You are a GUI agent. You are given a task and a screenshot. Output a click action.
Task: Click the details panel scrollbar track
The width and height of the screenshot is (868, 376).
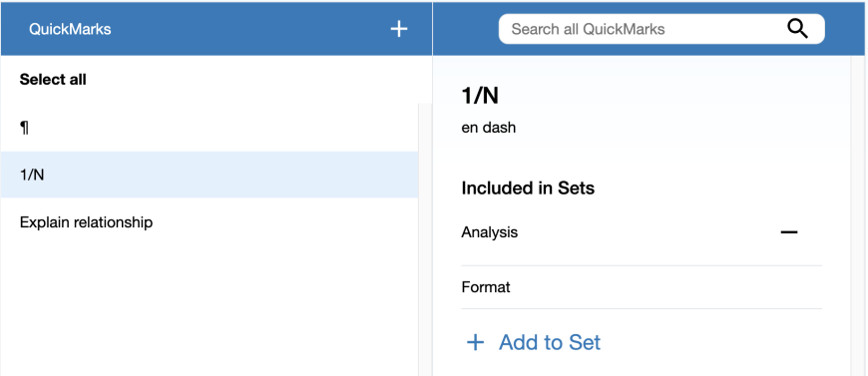tap(857, 216)
